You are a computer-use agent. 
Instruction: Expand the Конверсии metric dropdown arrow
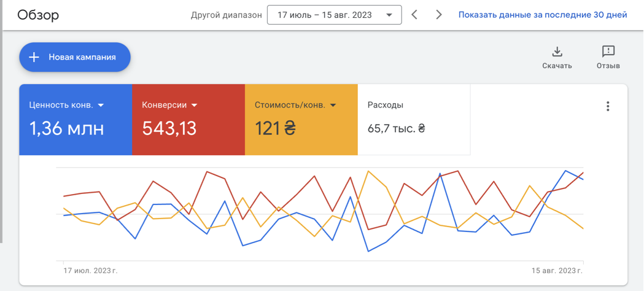pos(194,106)
